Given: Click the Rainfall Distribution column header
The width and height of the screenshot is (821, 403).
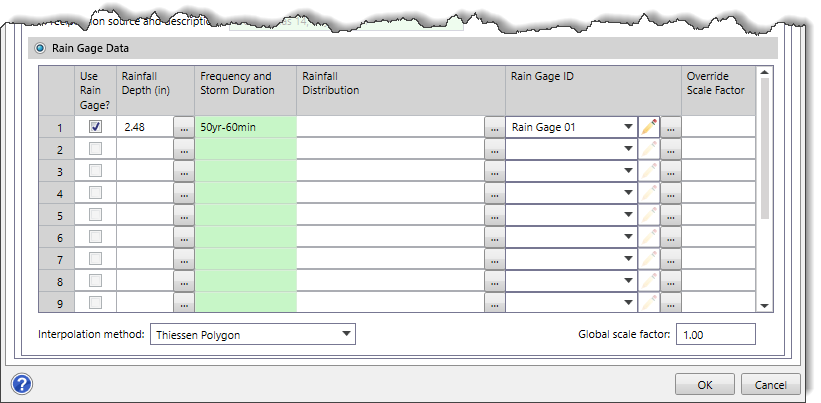Looking at the screenshot, I should [x=400, y=83].
